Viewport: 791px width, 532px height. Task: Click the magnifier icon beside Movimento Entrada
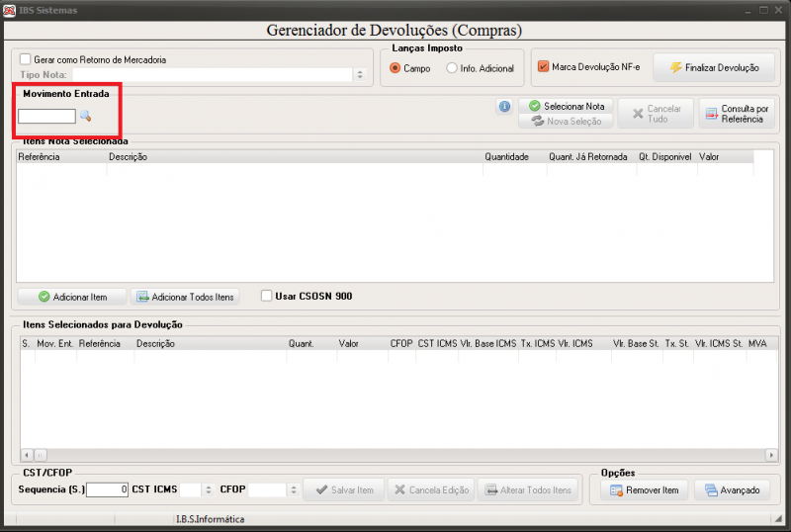[86, 116]
